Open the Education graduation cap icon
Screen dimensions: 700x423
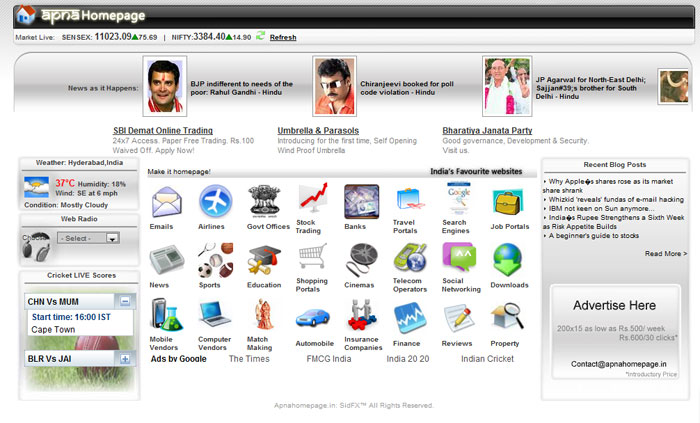pos(264,260)
